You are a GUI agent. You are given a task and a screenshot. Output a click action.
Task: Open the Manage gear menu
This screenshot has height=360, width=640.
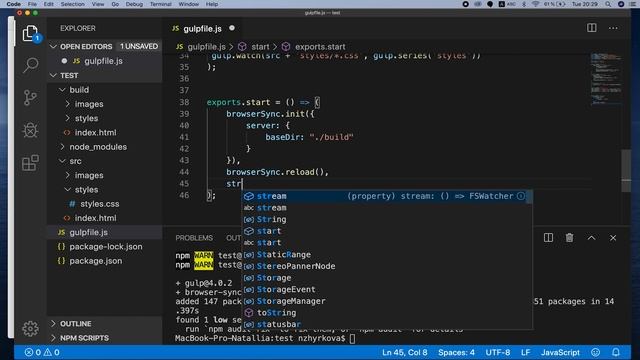[x=30, y=329]
